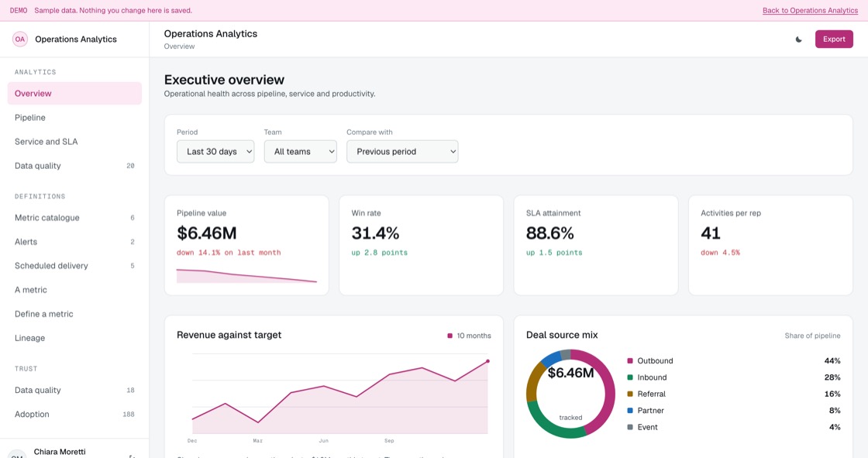This screenshot has height=458, width=868.
Task: Open the Period dropdown showing Last 30 days
Action: (x=215, y=151)
